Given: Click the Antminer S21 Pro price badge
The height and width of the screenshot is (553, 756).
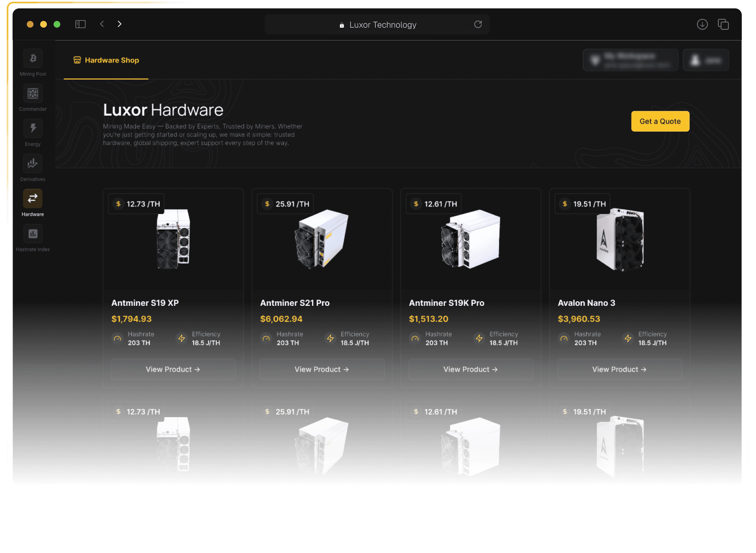Looking at the screenshot, I should [285, 204].
